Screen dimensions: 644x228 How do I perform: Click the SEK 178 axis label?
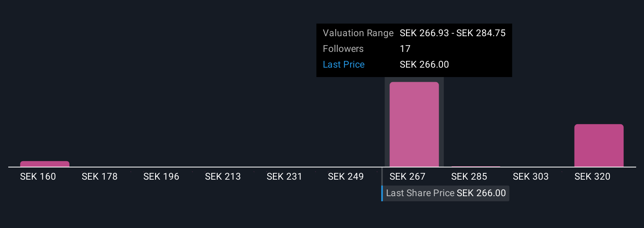(100, 177)
